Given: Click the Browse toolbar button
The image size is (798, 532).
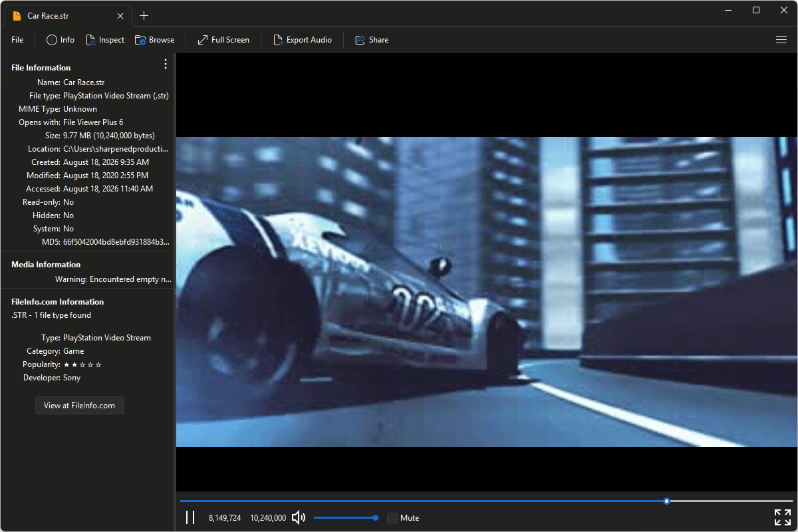Looking at the screenshot, I should click(155, 40).
